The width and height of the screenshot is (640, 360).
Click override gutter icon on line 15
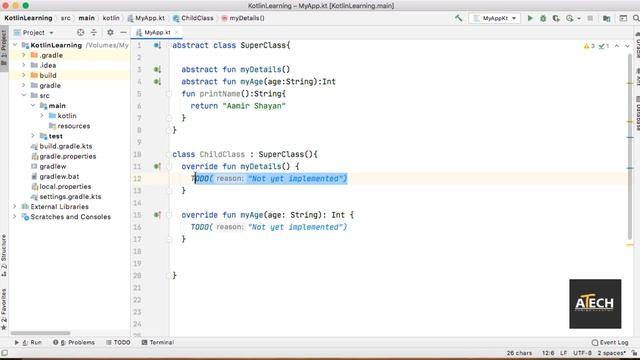(157, 215)
